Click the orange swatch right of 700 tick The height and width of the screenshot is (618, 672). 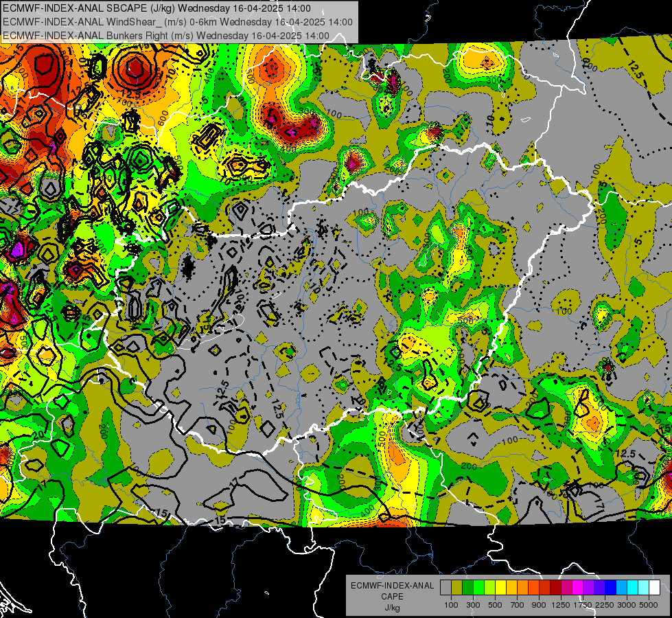click(522, 587)
